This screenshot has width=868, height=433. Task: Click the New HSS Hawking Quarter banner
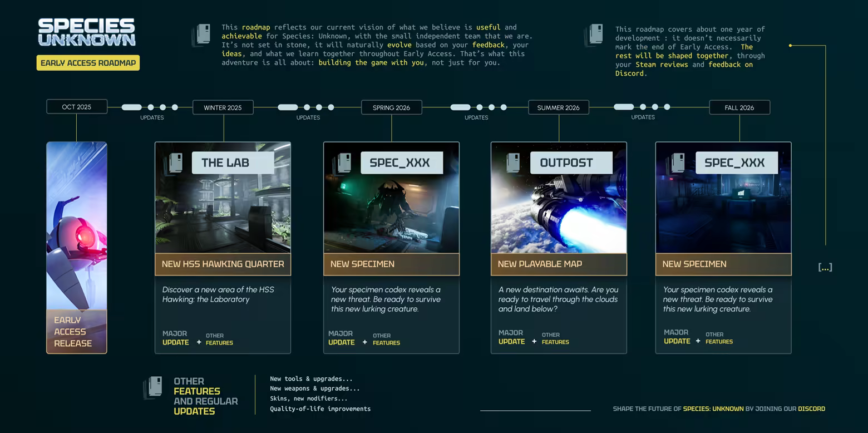coord(223,264)
